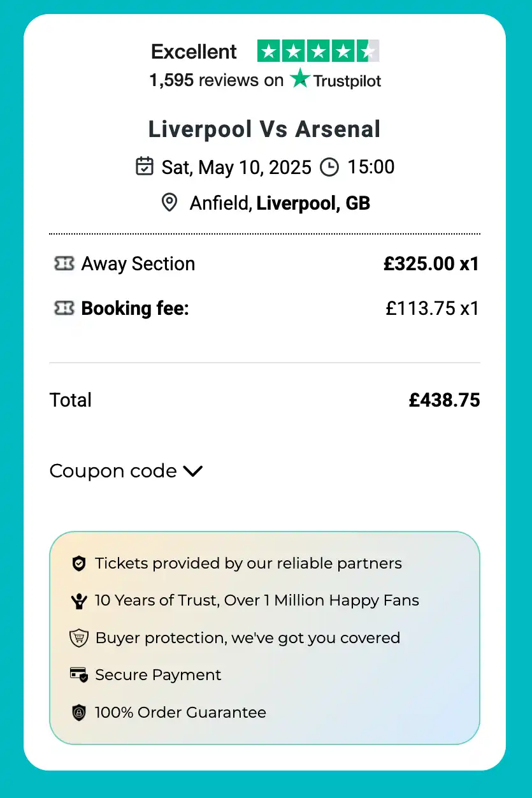The image size is (532, 798).
Task: Click the ticket icon beside Booking fee
Action: 64,308
